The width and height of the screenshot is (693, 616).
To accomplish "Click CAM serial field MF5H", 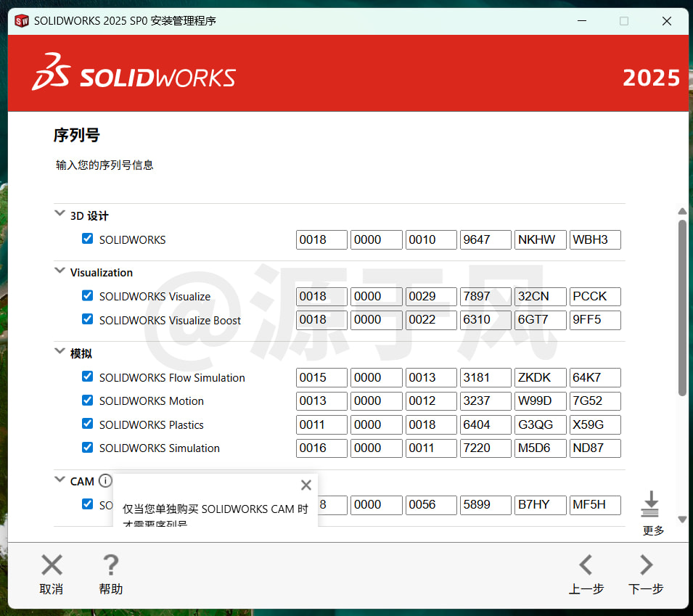I will coord(595,505).
